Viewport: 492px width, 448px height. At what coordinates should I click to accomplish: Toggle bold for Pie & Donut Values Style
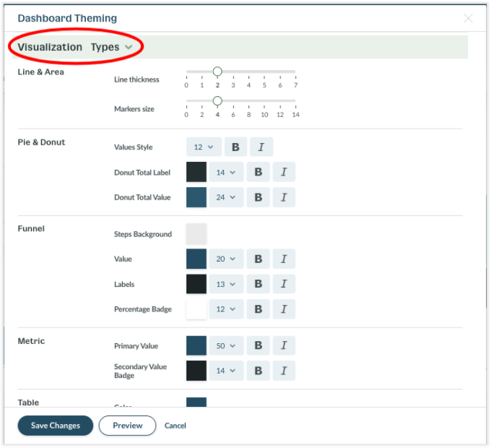(236, 147)
